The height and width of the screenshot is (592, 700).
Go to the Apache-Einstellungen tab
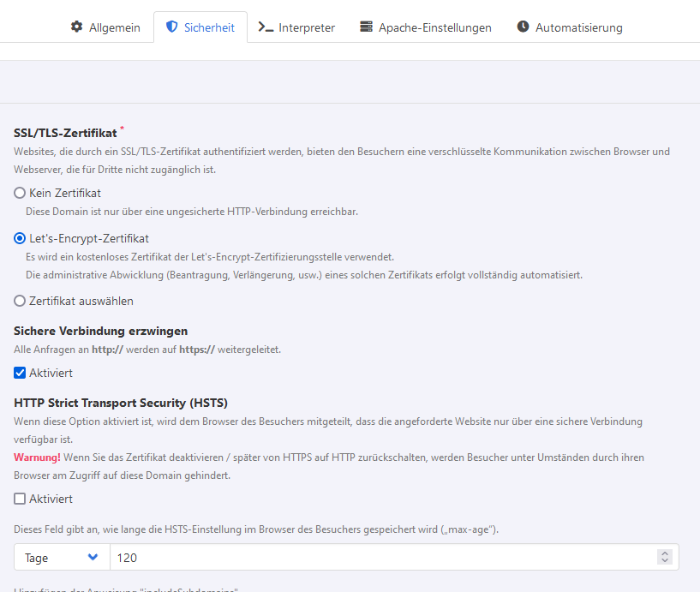pos(435,27)
